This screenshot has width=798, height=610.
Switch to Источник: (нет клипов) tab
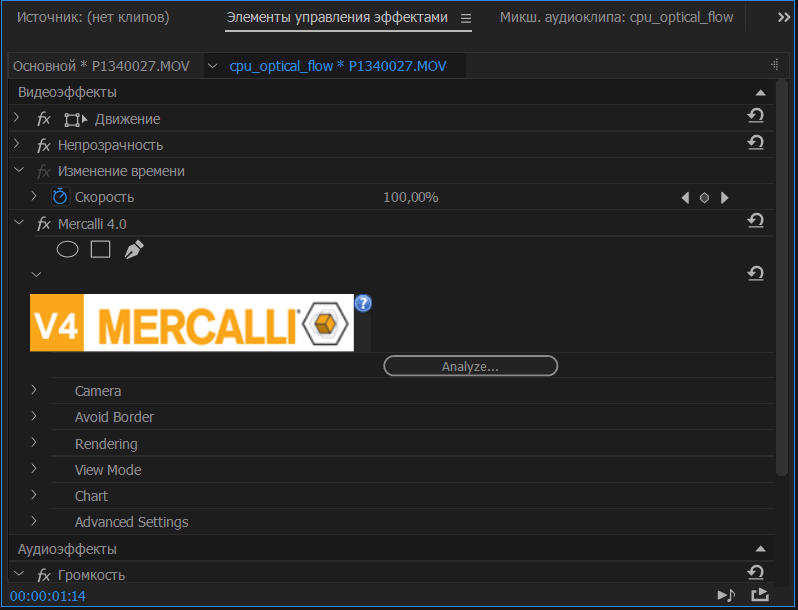pos(93,18)
